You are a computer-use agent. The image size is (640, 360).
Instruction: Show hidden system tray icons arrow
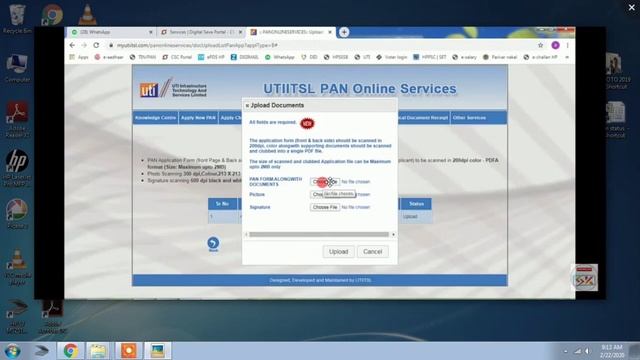[565, 351]
